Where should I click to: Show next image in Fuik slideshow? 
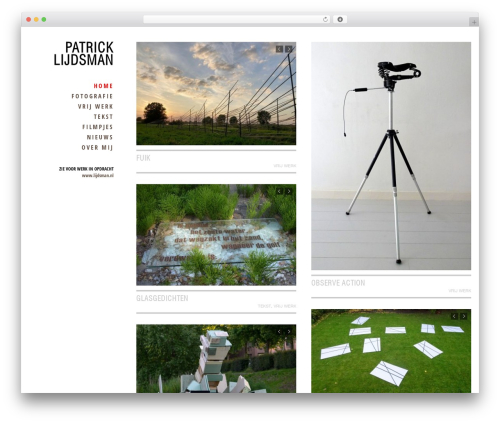(289, 49)
